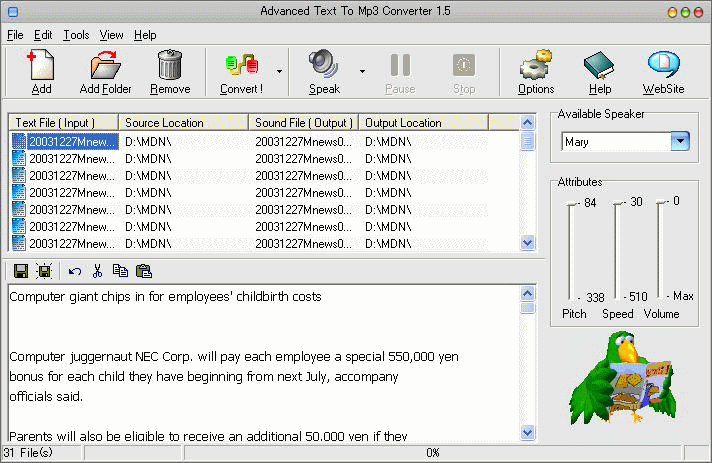Open Options with the gears icon

pos(536,65)
